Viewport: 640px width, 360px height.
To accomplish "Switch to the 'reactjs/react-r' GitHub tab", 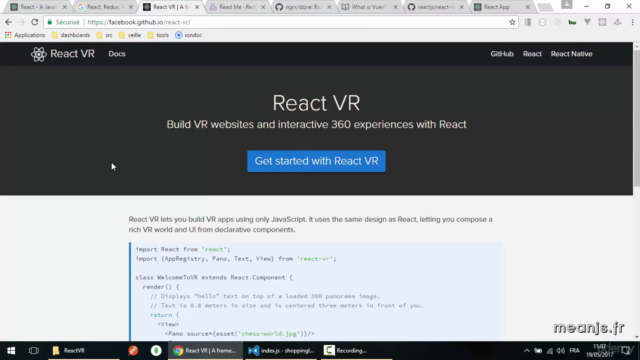I will [435, 7].
